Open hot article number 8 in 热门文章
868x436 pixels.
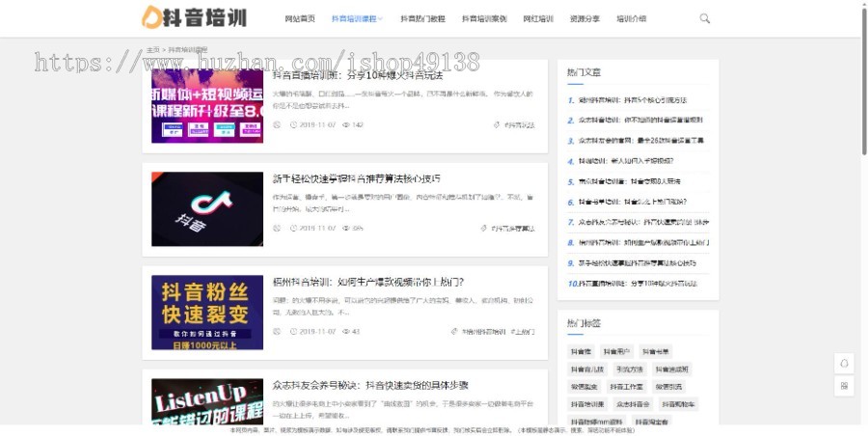pyautogui.click(x=643, y=243)
